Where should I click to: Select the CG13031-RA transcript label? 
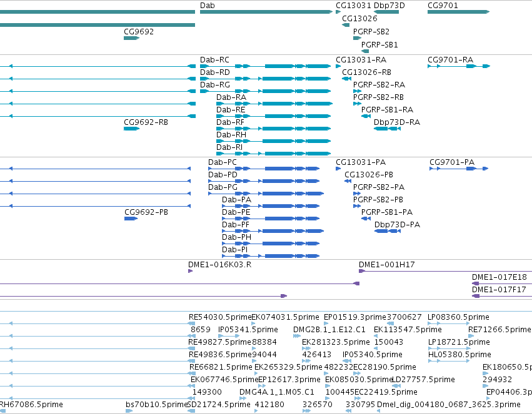click(x=361, y=59)
